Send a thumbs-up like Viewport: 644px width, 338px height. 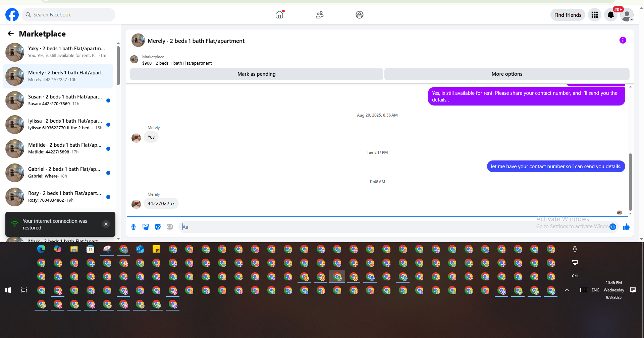pos(626,227)
